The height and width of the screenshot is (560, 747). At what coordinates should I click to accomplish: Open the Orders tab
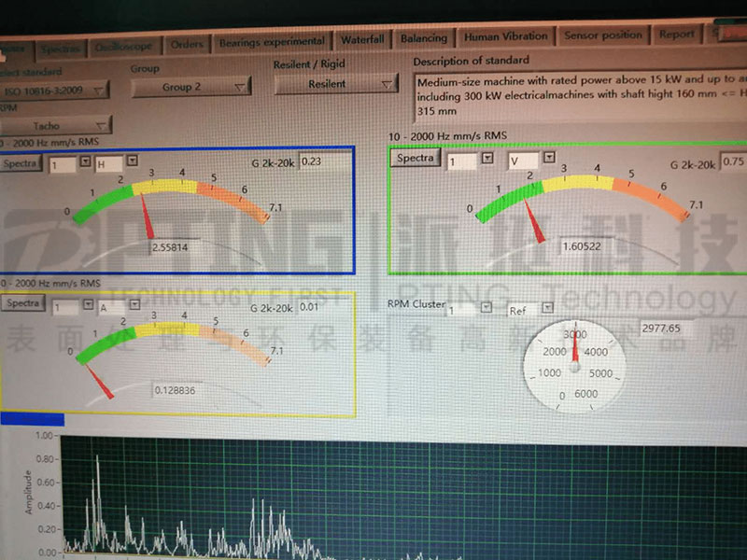pos(187,44)
